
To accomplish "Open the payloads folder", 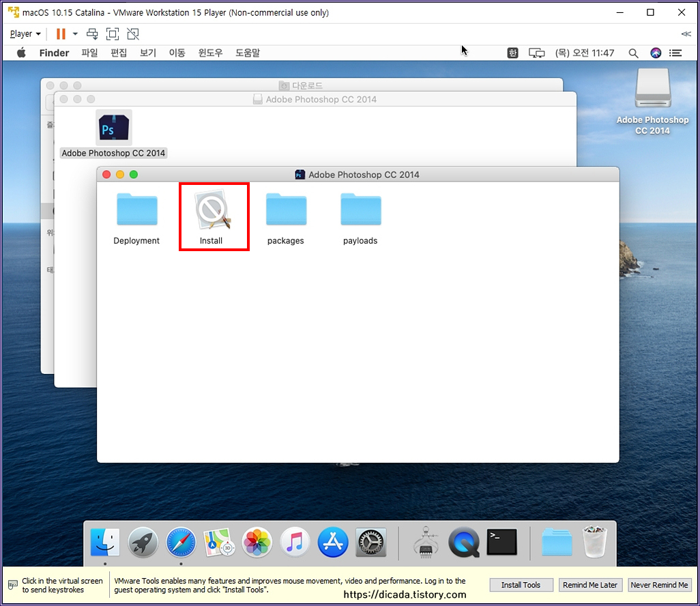I will pyautogui.click(x=361, y=209).
